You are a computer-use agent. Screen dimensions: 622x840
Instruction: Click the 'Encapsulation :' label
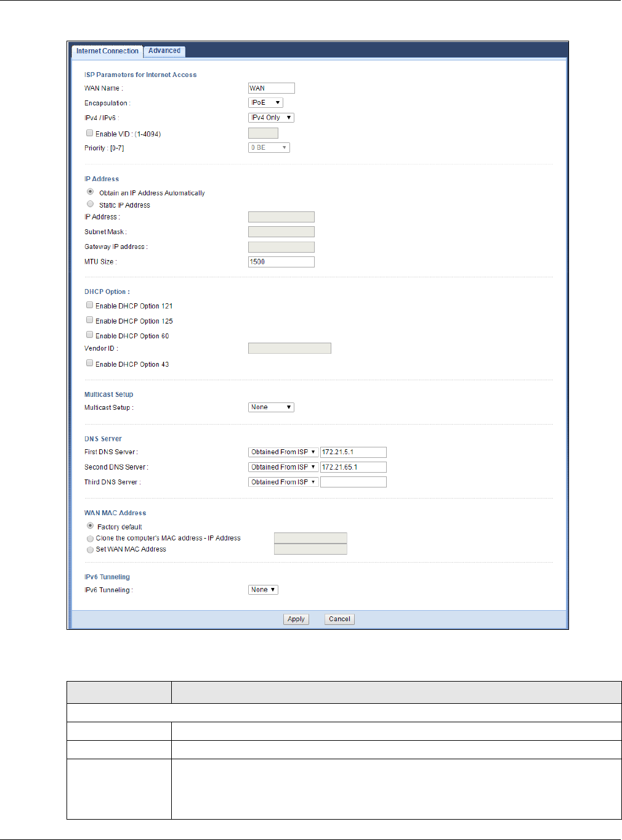(x=107, y=103)
